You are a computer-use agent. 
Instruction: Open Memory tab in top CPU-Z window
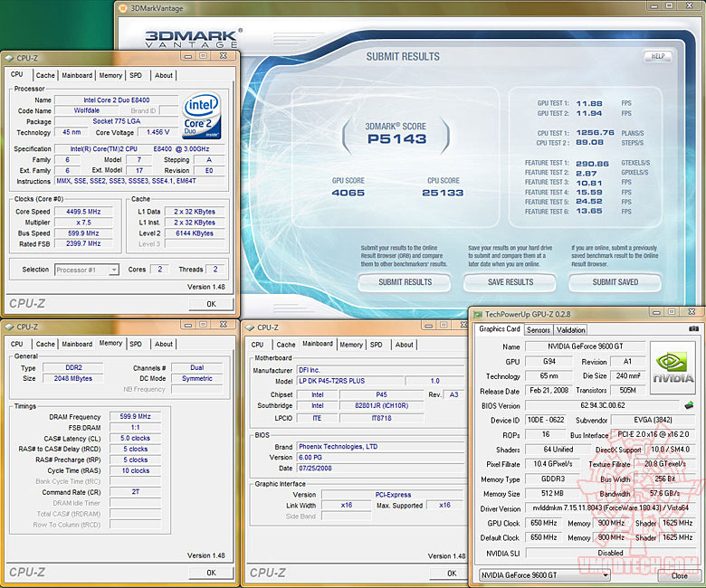pos(110,76)
